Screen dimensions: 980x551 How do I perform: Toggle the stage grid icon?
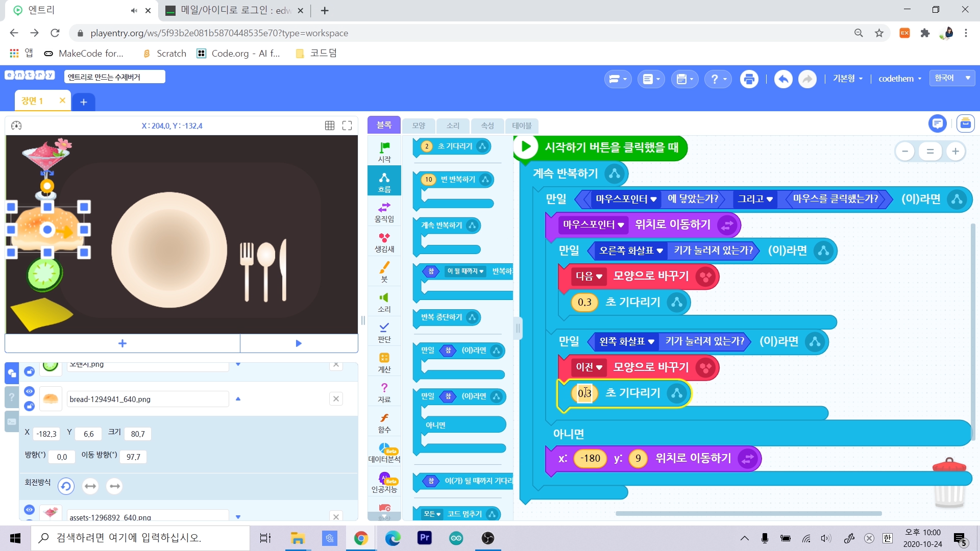[330, 126]
